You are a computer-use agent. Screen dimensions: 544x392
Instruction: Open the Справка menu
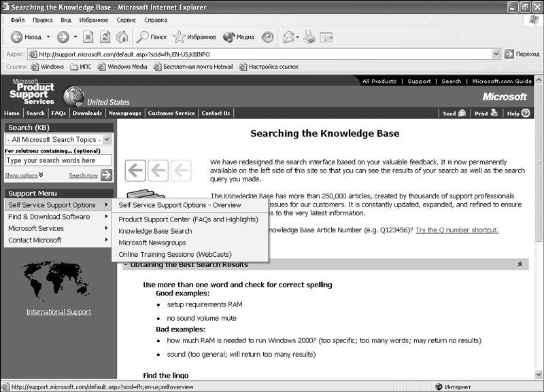156,20
